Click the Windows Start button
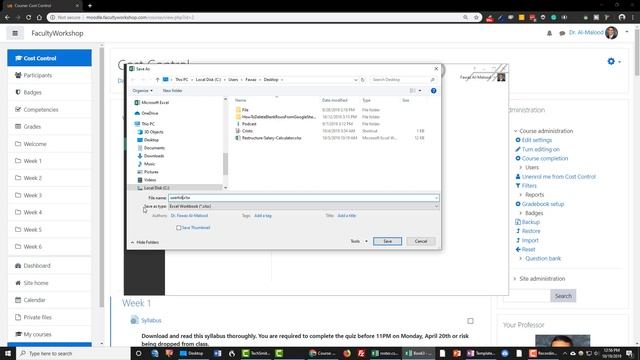The width and height of the screenshot is (640, 360). (x=8, y=353)
